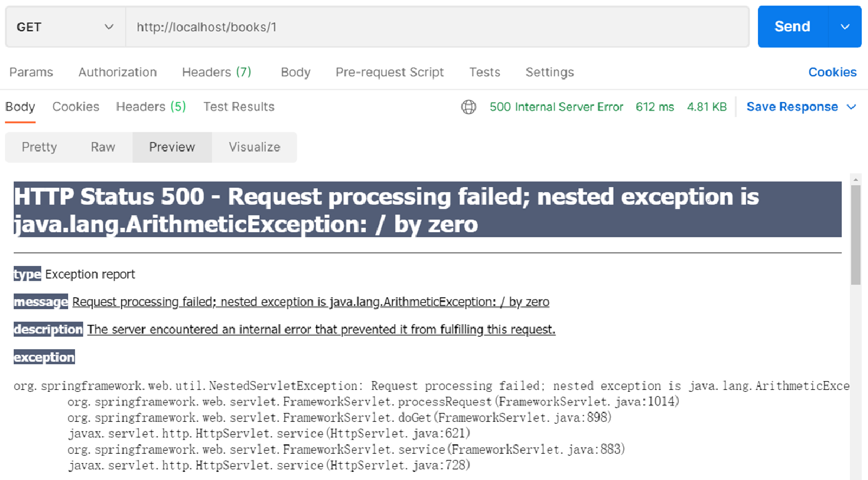Switch to Pretty view

[x=39, y=147]
